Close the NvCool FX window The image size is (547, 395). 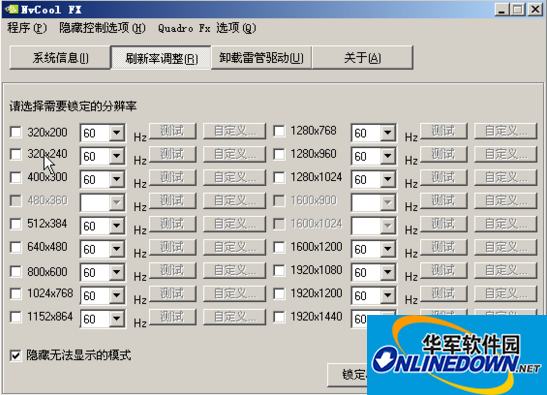point(535,9)
